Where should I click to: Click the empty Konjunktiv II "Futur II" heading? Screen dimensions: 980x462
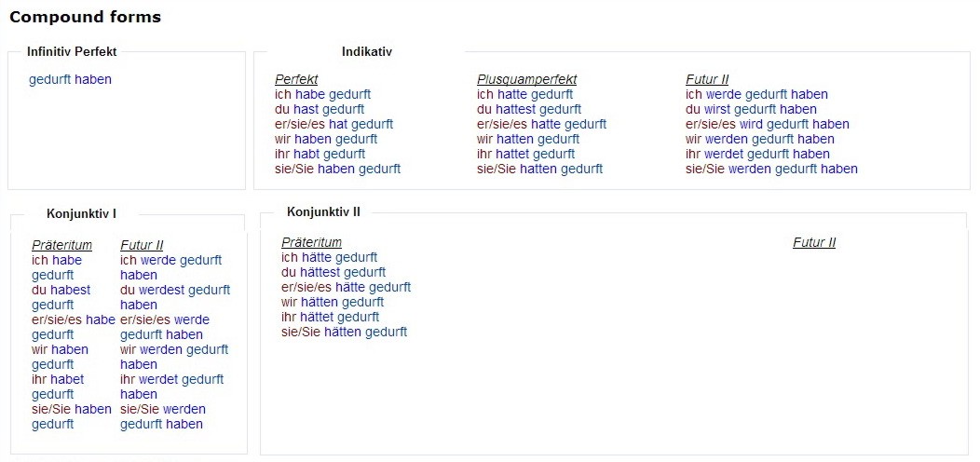tap(813, 242)
